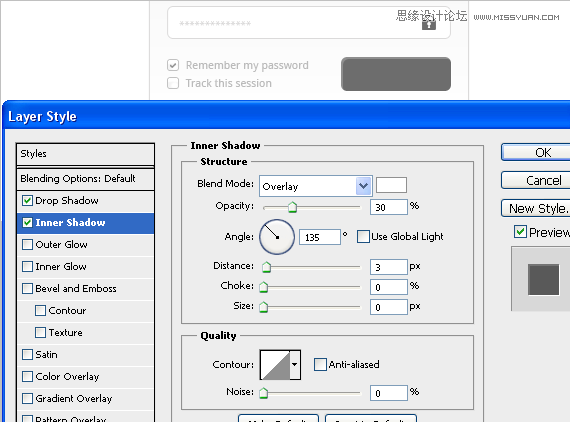
Task: Click the Size value field
Action: tap(389, 307)
